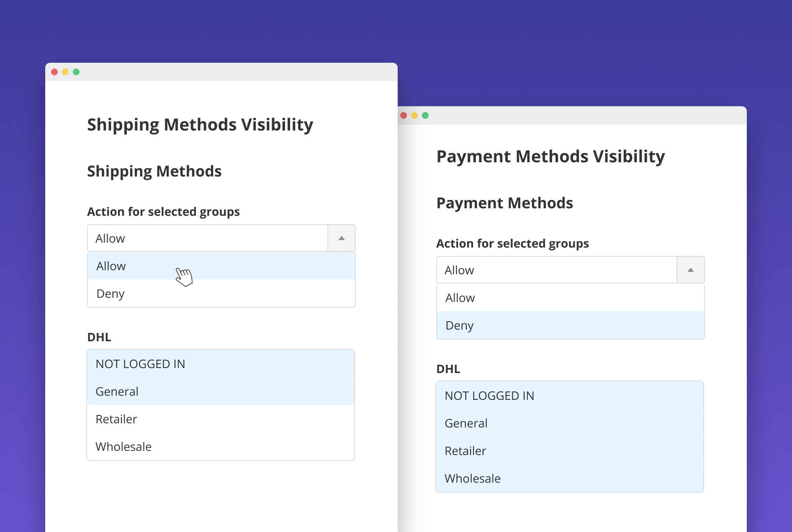This screenshot has width=792, height=532.
Task: Click the DHL label in Payment window
Action: click(448, 369)
